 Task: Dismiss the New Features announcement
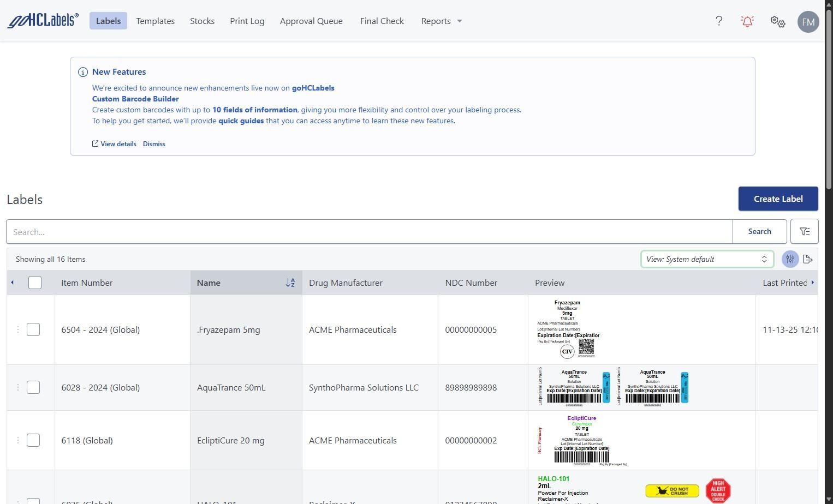(154, 144)
